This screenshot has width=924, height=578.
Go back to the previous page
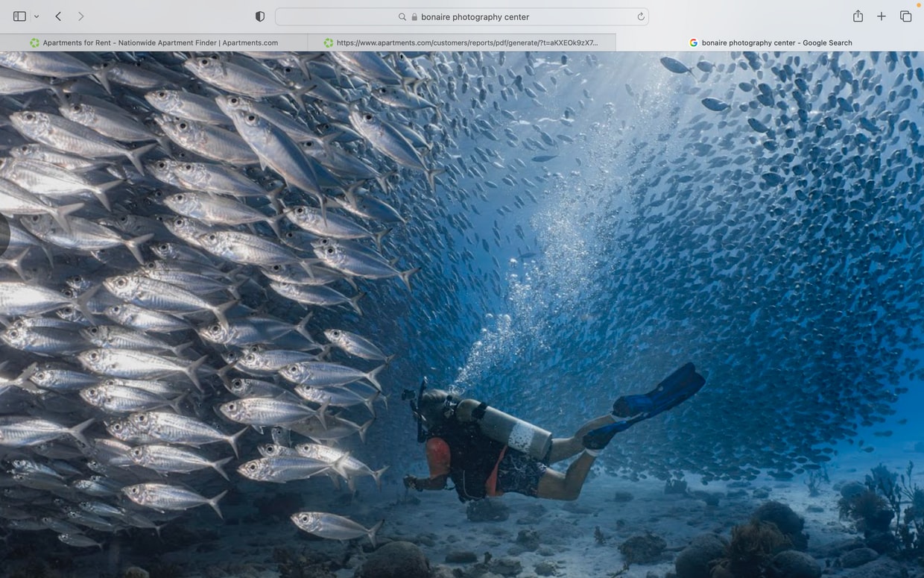click(x=58, y=16)
